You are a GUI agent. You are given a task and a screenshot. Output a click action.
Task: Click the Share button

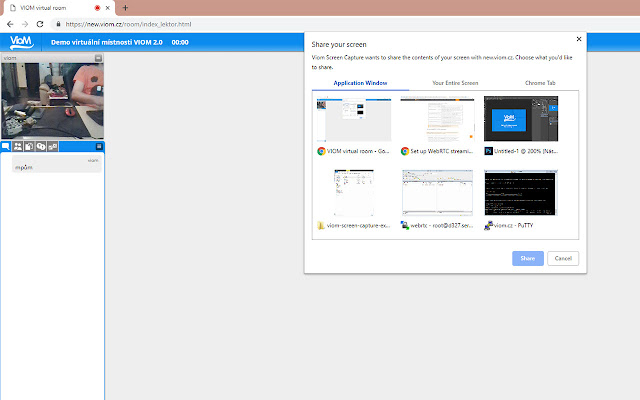528,258
